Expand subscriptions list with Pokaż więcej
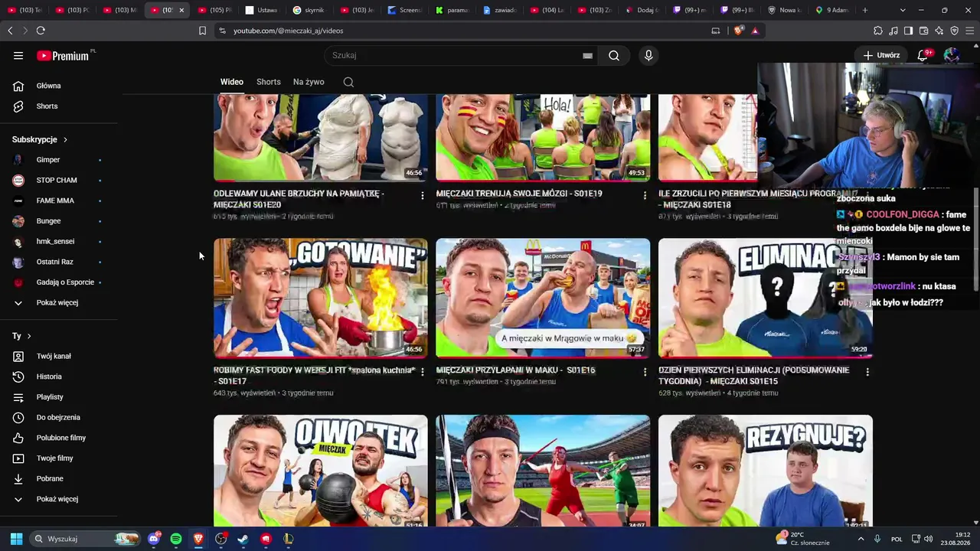 pos(58,303)
